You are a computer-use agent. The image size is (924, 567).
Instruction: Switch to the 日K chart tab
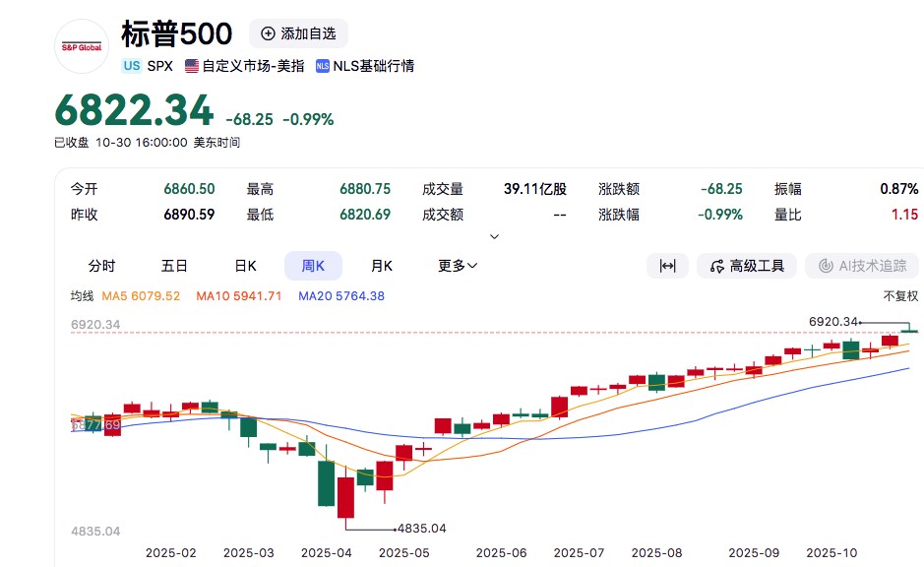[245, 266]
